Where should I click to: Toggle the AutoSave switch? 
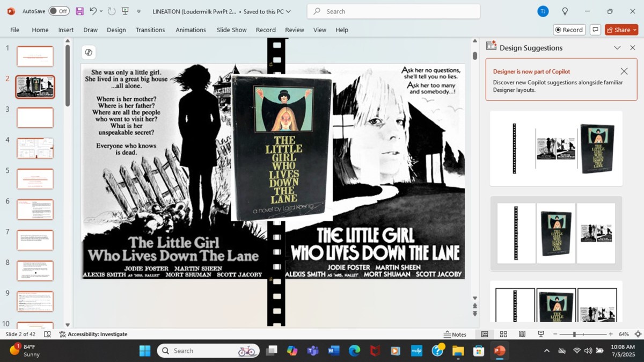pos(59,11)
